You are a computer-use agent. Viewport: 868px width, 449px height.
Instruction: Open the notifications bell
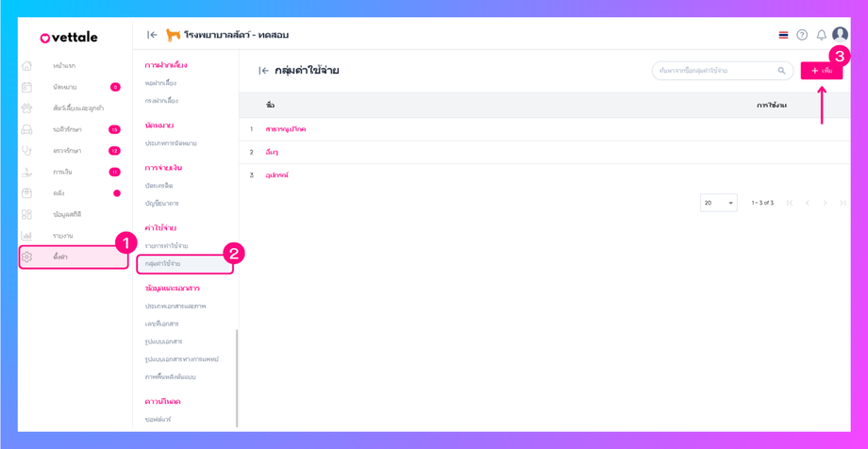(x=821, y=35)
